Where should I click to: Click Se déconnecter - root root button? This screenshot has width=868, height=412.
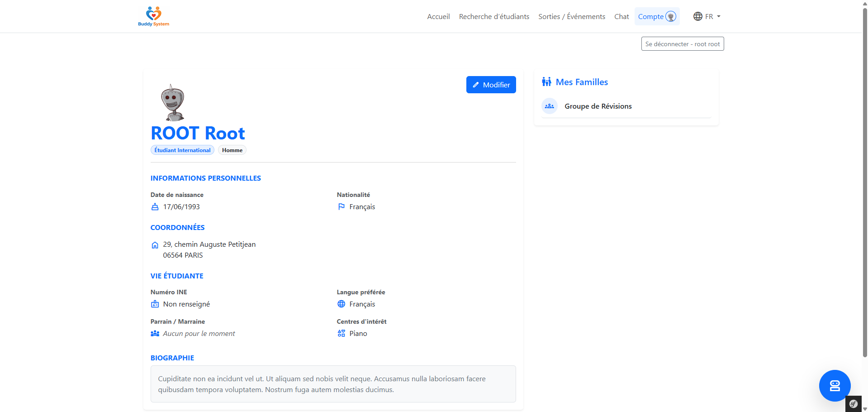click(x=682, y=44)
